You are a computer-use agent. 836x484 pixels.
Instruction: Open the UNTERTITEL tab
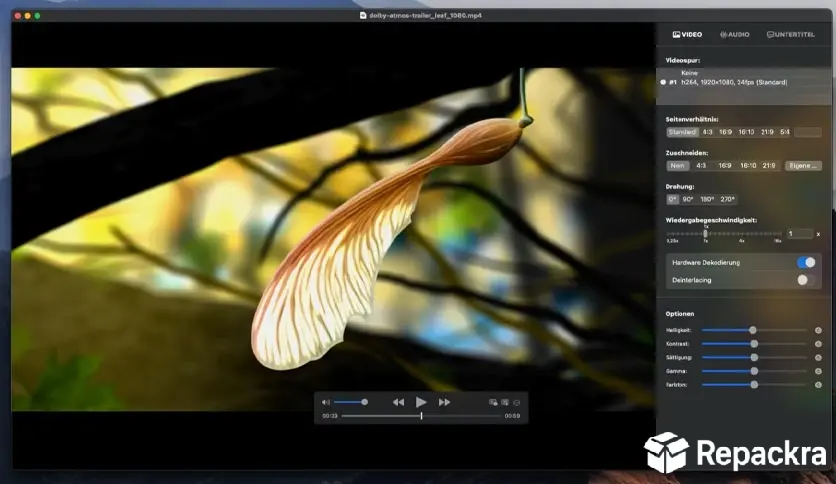791,35
